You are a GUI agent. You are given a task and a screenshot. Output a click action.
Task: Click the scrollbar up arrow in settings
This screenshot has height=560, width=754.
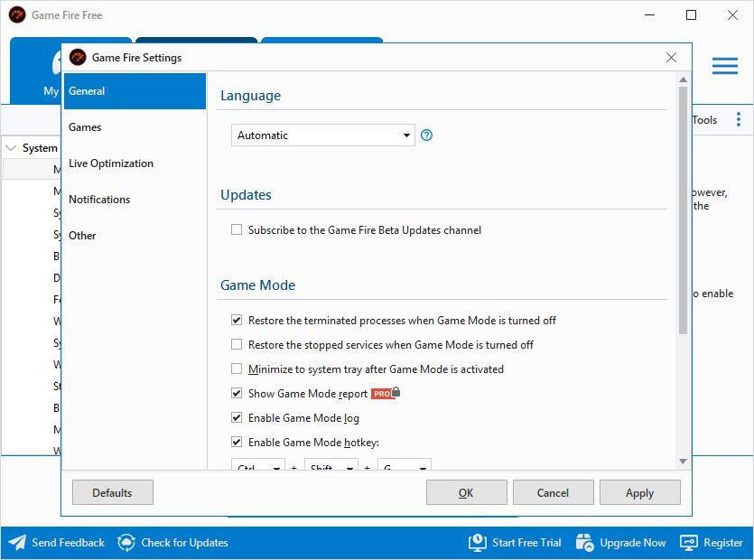[x=683, y=79]
